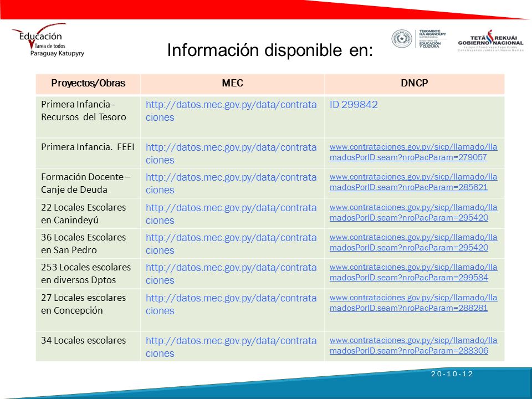
Task: Click the Ministerio de Educación y Cultura emblem
Action: click(x=419, y=39)
